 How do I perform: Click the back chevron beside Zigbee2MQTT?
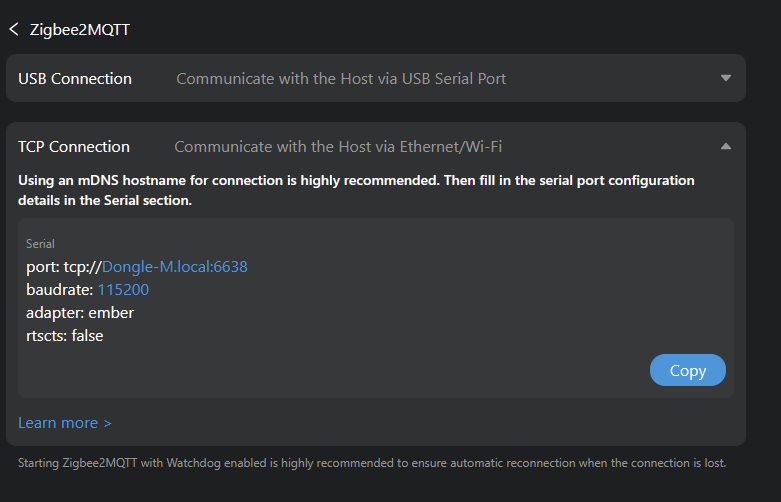[13, 30]
